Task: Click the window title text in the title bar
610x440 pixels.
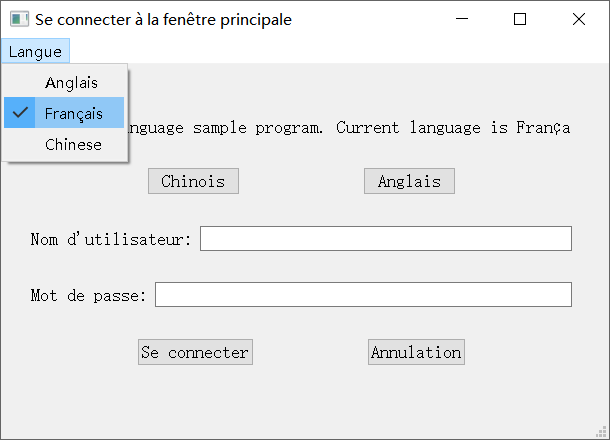Action: tap(164, 19)
